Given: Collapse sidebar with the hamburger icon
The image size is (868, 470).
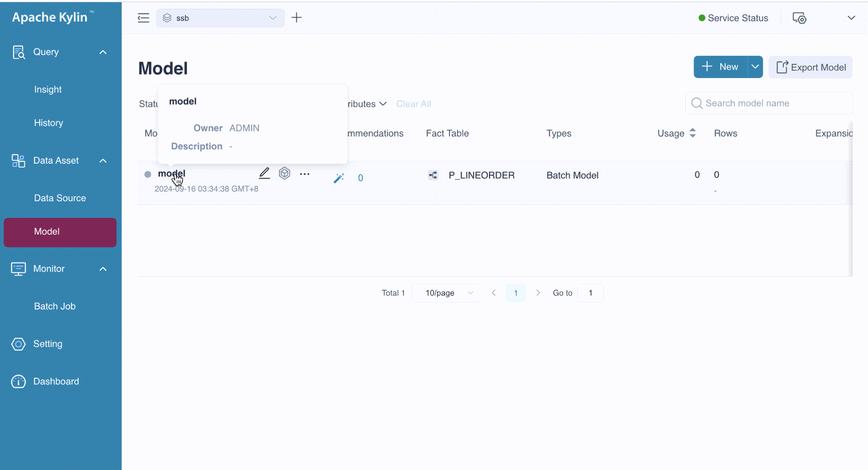Looking at the screenshot, I should point(143,18).
